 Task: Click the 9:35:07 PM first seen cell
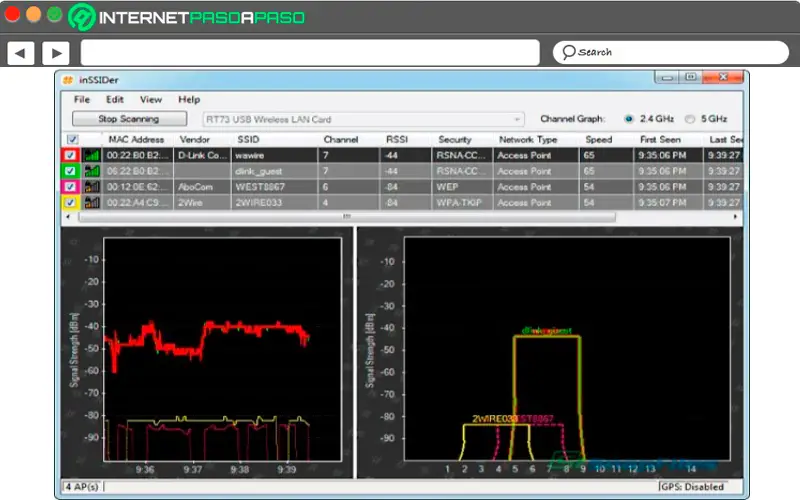point(668,203)
